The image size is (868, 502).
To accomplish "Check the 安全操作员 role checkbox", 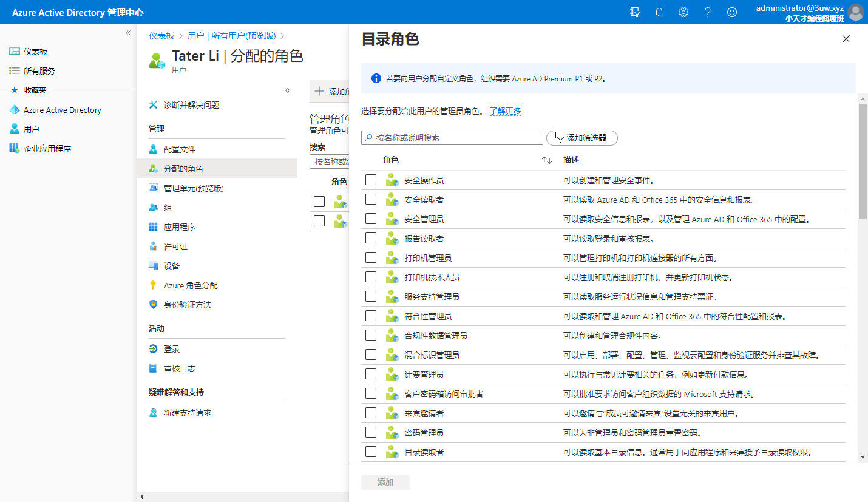I will [371, 180].
